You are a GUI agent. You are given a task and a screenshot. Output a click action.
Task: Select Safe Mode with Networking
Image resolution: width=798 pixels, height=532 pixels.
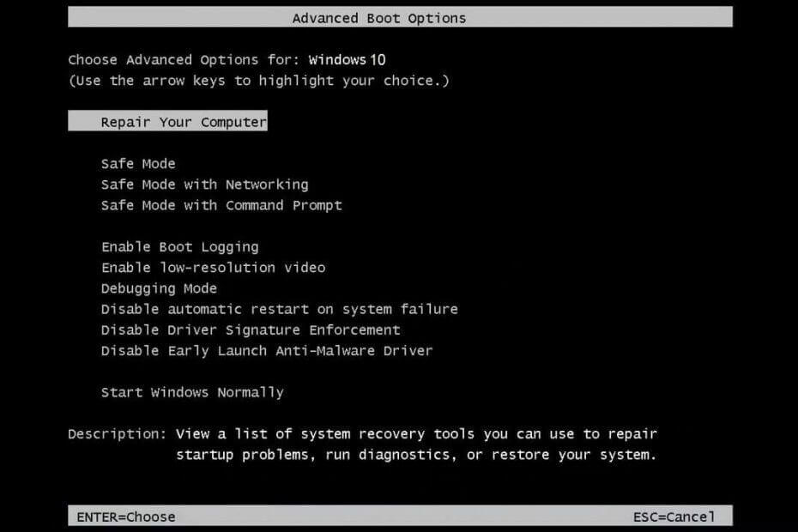204,184
